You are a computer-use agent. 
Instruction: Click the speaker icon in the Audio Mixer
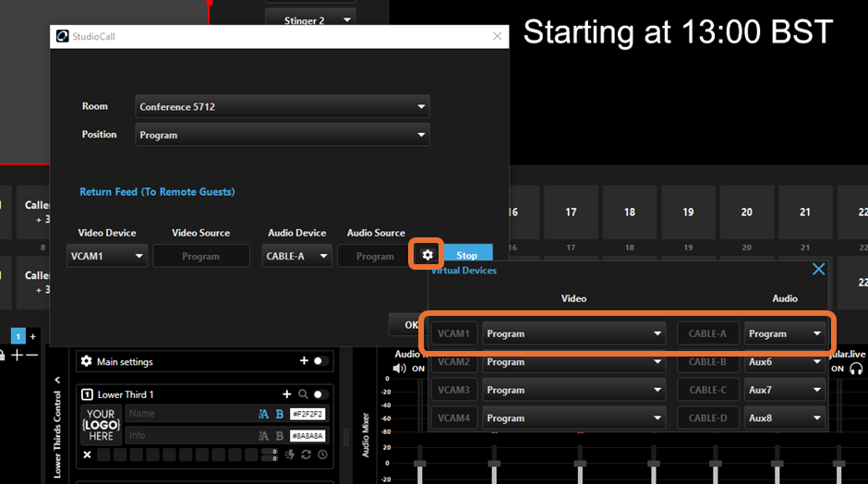[x=399, y=369]
